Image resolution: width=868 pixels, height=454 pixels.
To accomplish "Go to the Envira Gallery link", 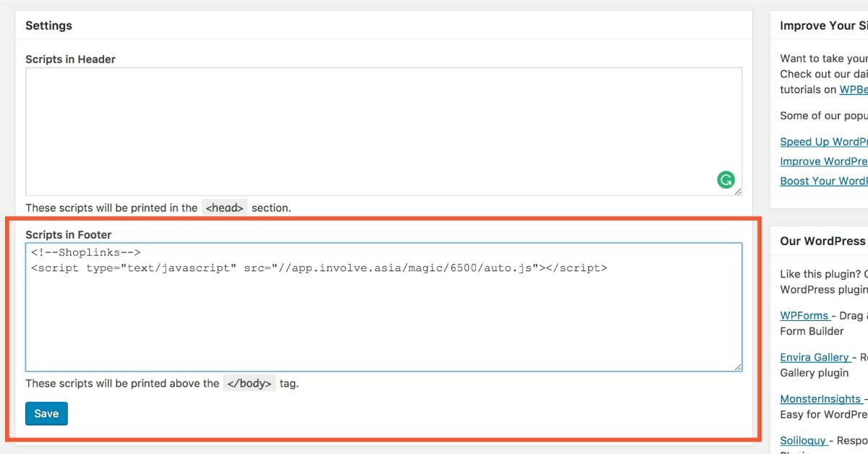I will coord(814,357).
